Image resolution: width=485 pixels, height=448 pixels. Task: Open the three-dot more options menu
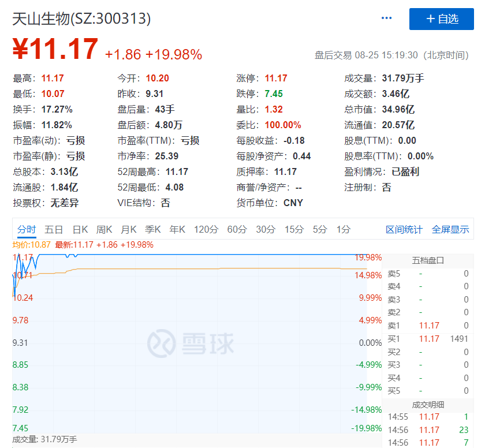click(386, 18)
